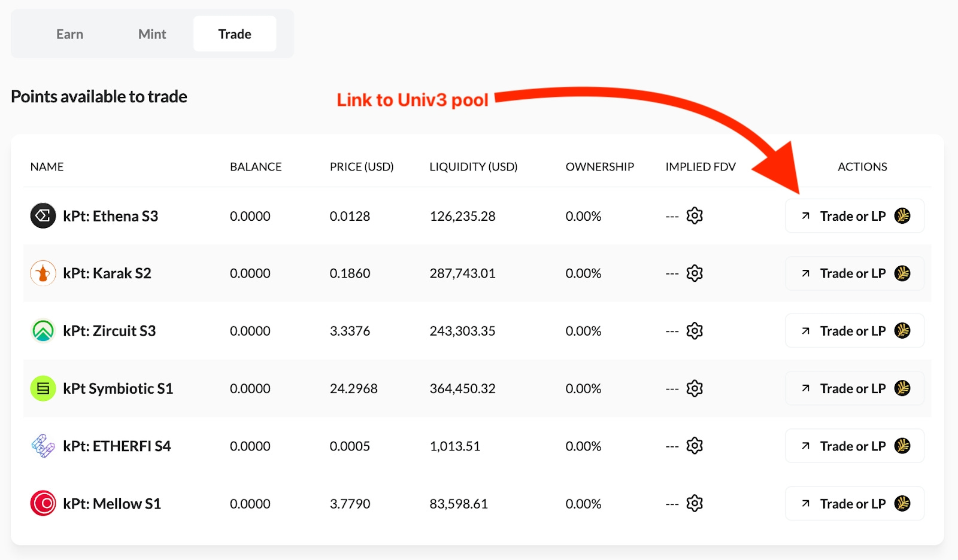Select the kPt: Ethena S3 name

[110, 216]
